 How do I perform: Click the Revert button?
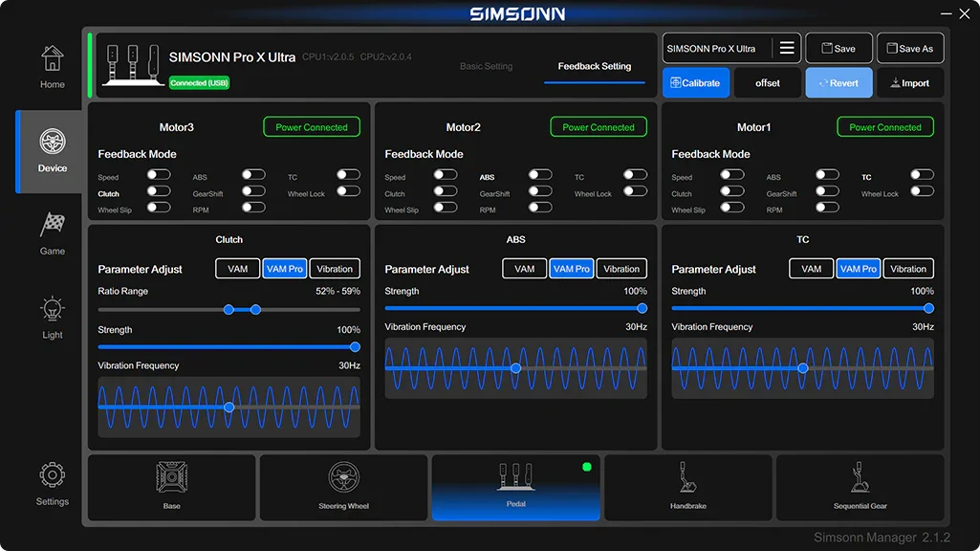838,82
